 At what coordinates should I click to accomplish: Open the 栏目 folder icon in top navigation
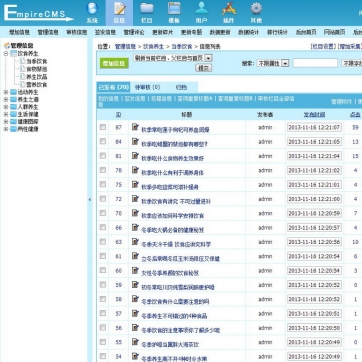[x=147, y=8]
